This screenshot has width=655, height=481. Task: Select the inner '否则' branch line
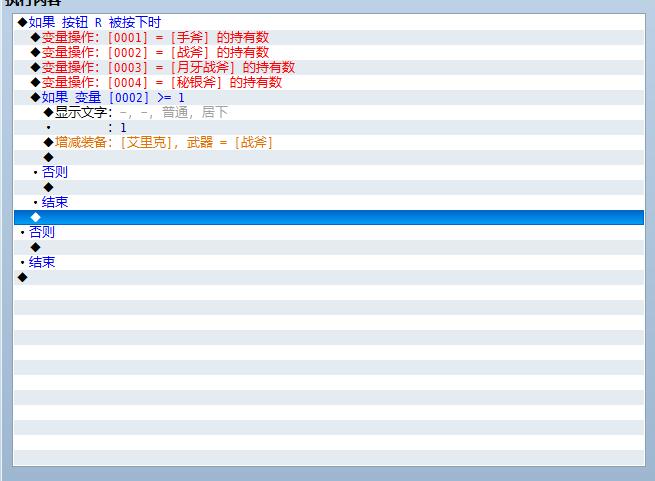[x=329, y=173]
